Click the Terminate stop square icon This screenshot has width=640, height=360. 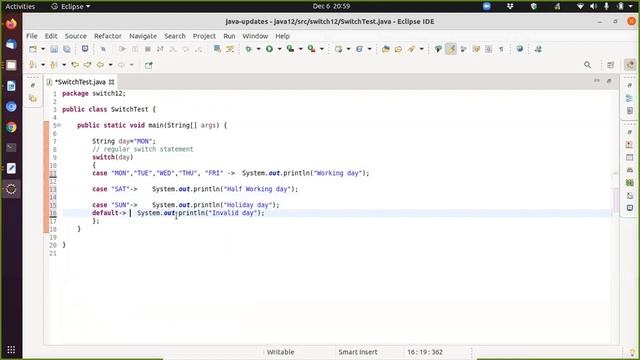[148, 49]
